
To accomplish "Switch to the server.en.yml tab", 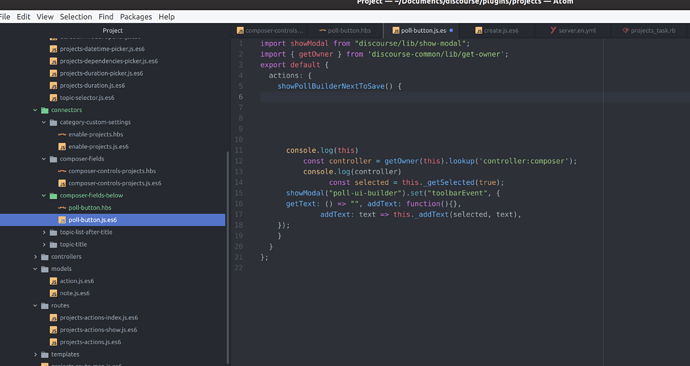I will pyautogui.click(x=573, y=30).
